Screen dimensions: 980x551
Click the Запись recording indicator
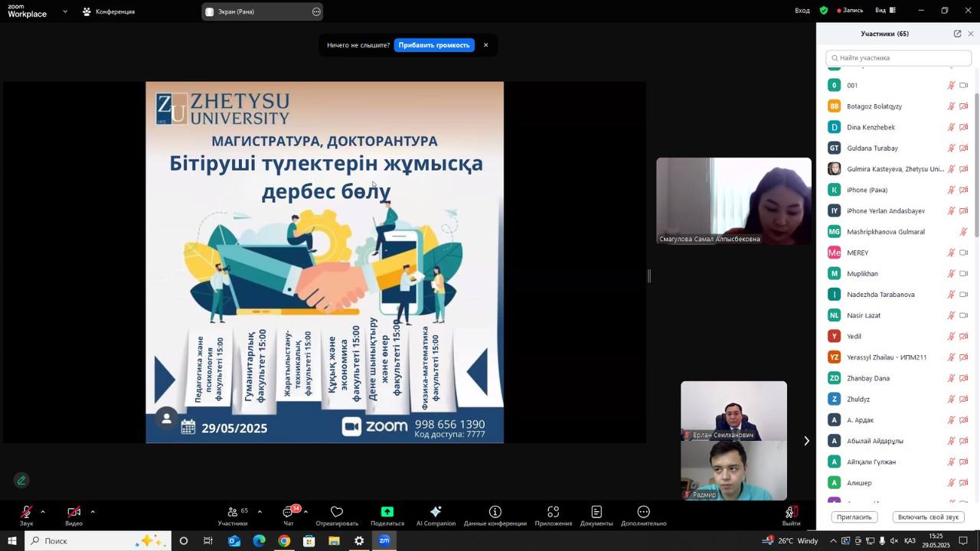click(850, 11)
